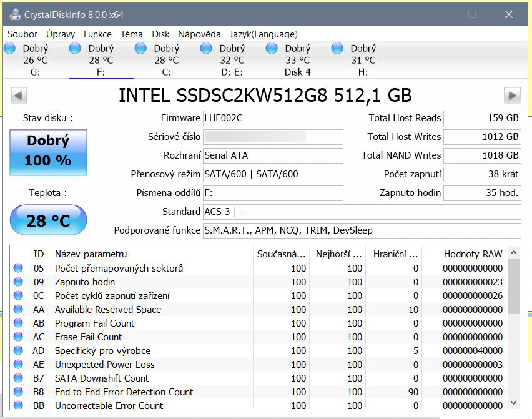Open the Téma menu
Image resolution: width=532 pixels, height=419 pixels.
pyautogui.click(x=131, y=34)
